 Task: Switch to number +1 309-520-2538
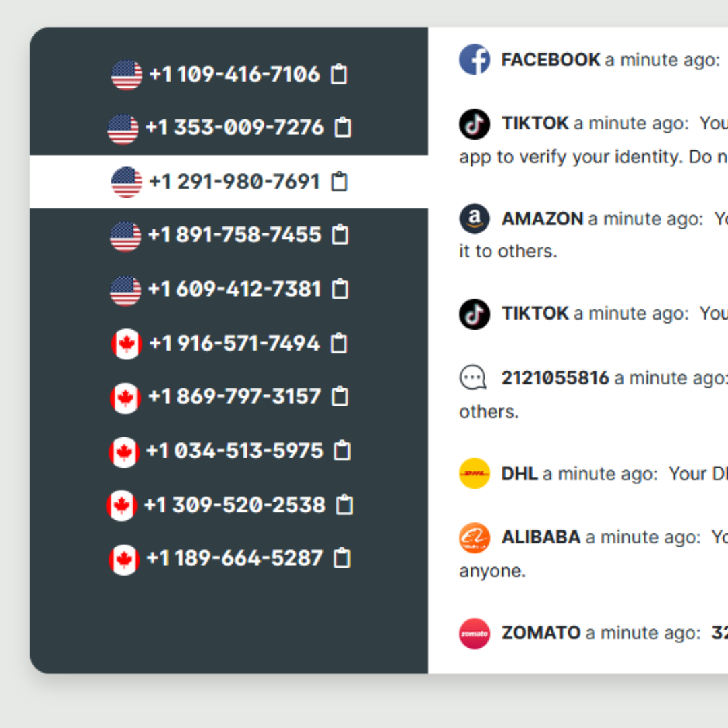[229, 505]
